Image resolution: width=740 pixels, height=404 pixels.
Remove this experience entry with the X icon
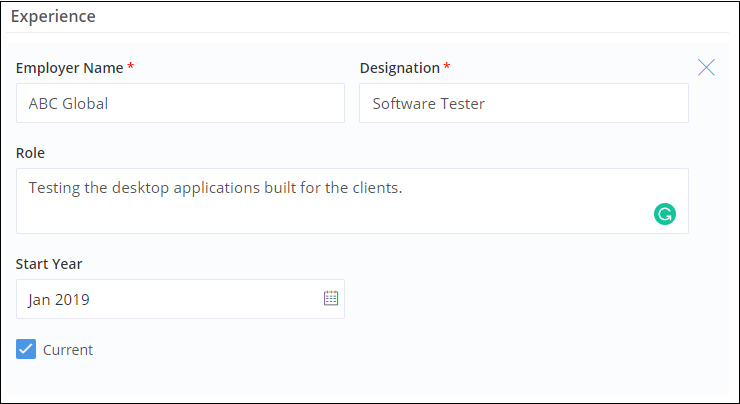pyautogui.click(x=706, y=68)
